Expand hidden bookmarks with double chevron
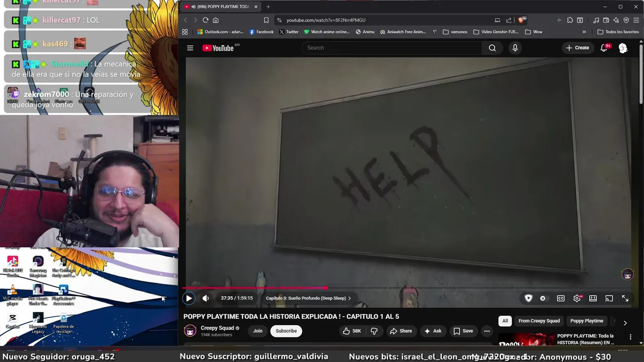Image resolution: width=644 pixels, height=362 pixels. [584, 32]
